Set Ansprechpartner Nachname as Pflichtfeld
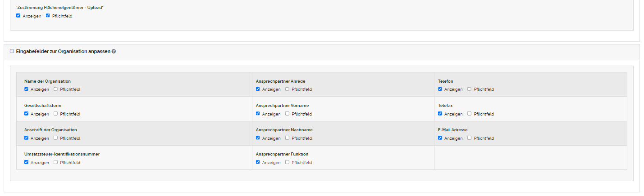644x196 pixels. coord(287,138)
